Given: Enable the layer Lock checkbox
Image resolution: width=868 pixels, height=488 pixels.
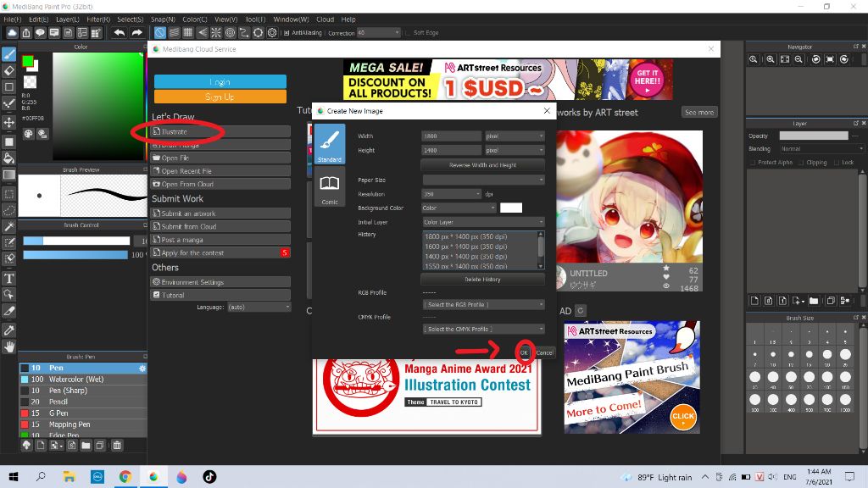Looking at the screenshot, I should coord(837,163).
